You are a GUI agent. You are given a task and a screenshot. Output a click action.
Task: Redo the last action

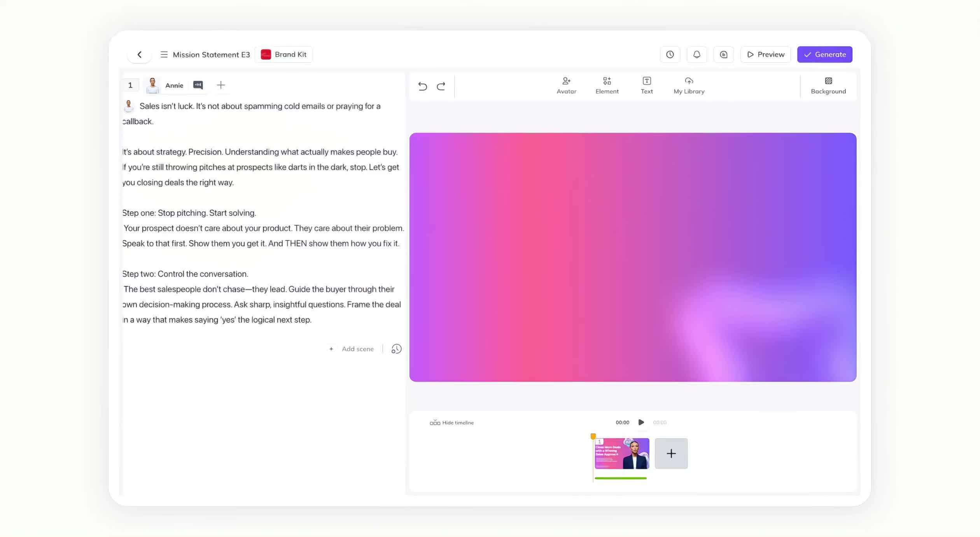point(441,86)
